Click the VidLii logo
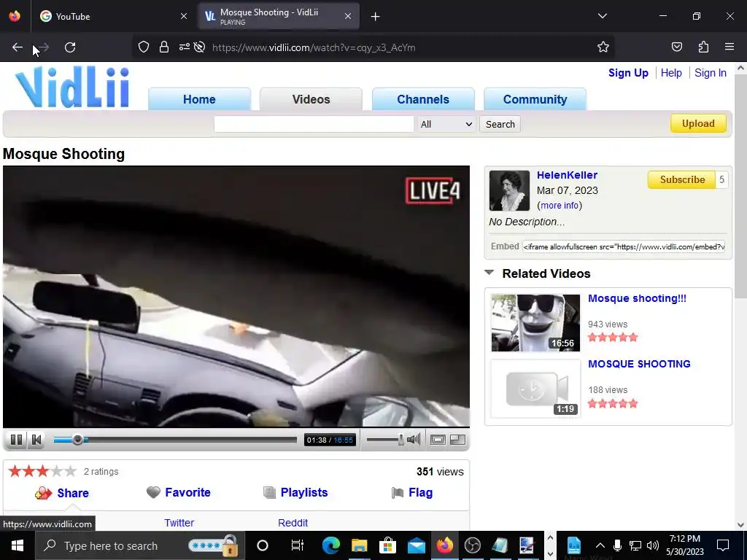Image resolution: width=747 pixels, height=560 pixels. coord(72,87)
